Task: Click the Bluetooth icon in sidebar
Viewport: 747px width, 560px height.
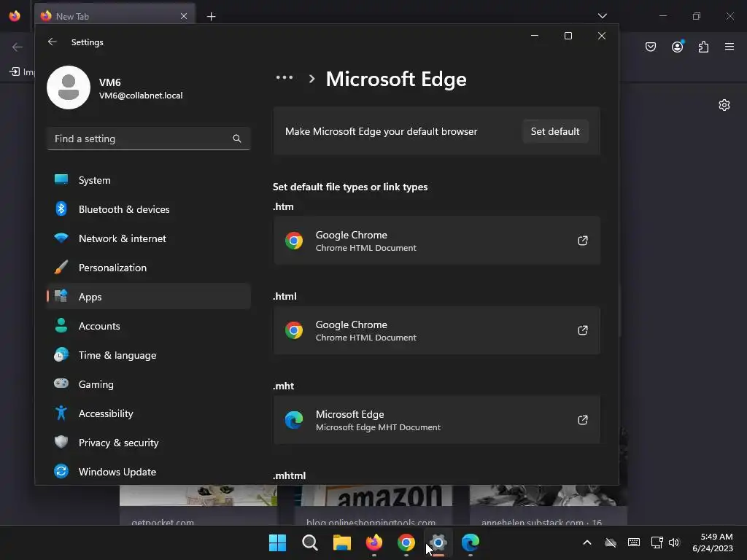Action: pyautogui.click(x=61, y=209)
